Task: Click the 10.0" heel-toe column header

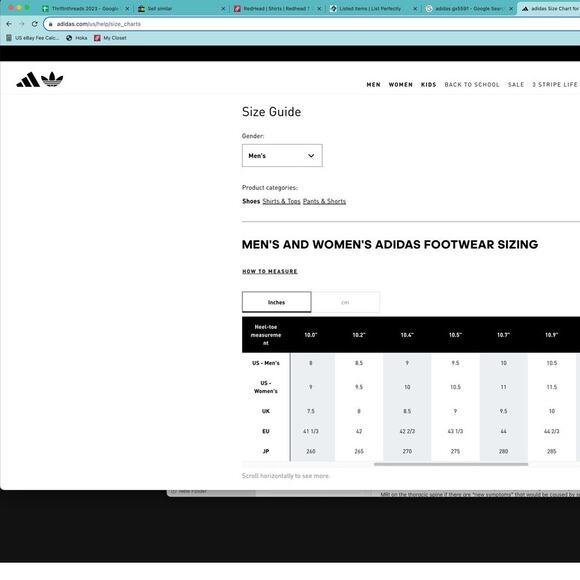Action: [311, 335]
